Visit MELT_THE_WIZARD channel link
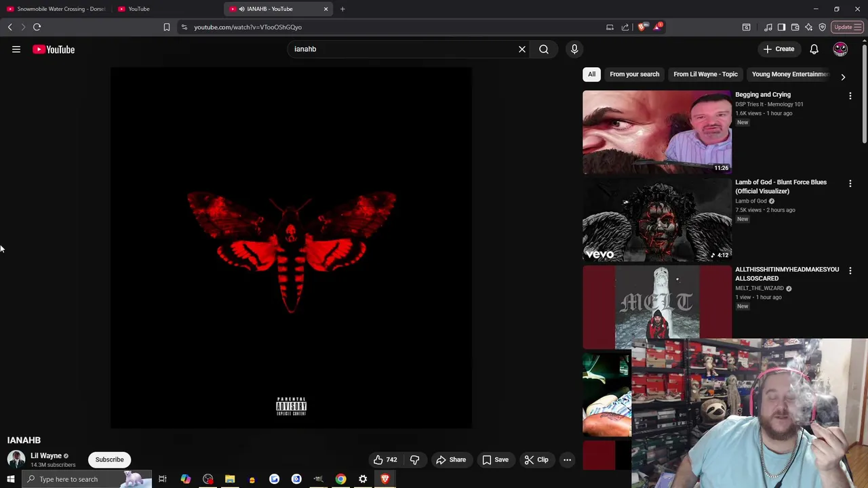Viewport: 868px width, 488px height. tap(759, 289)
